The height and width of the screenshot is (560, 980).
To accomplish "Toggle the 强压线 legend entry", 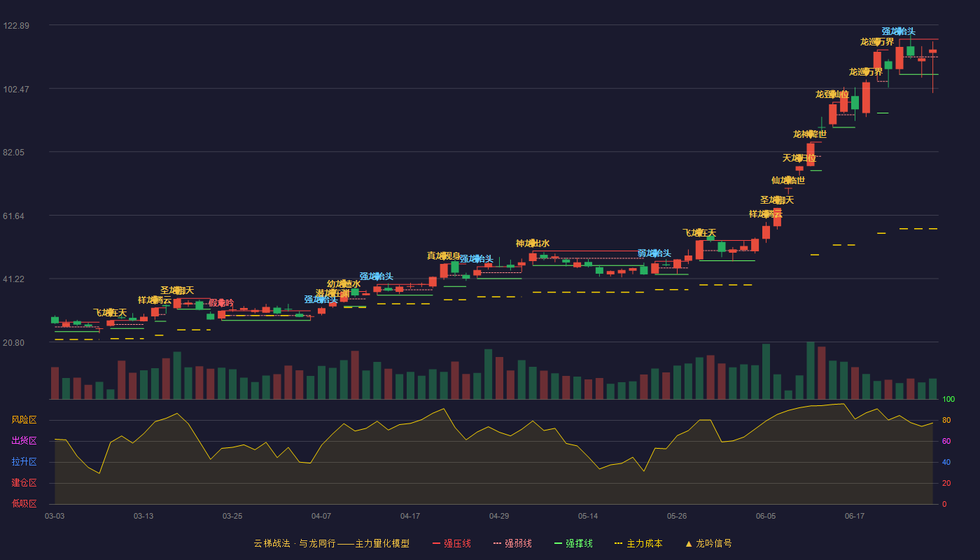I will (451, 543).
